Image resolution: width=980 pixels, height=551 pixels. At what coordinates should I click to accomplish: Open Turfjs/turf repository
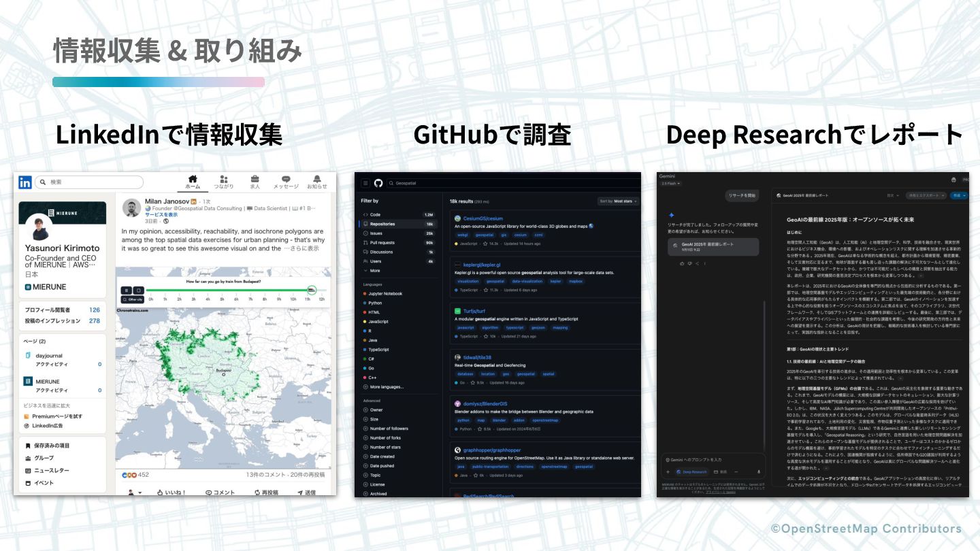click(474, 311)
